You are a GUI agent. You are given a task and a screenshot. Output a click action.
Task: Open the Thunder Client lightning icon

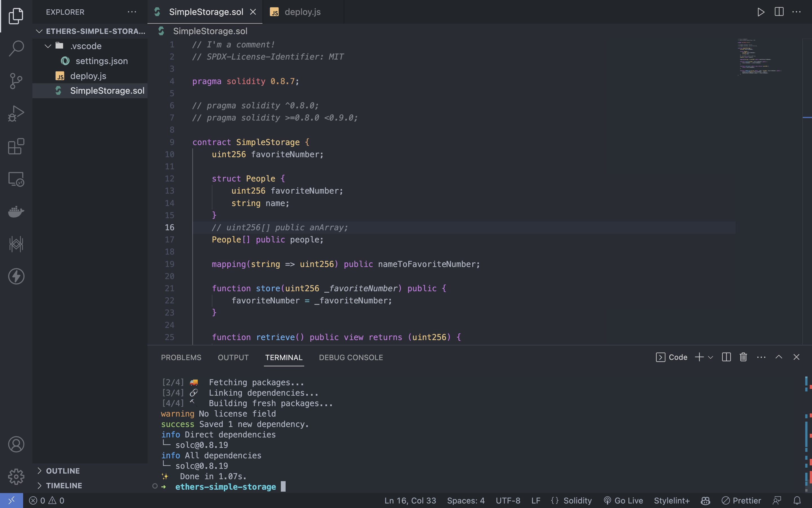(16, 276)
